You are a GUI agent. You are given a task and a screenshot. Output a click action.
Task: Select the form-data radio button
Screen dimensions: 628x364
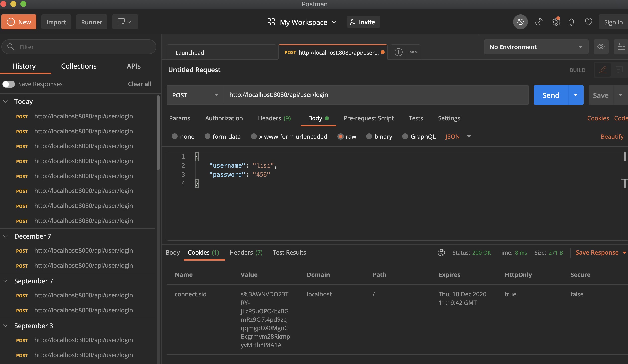207,136
